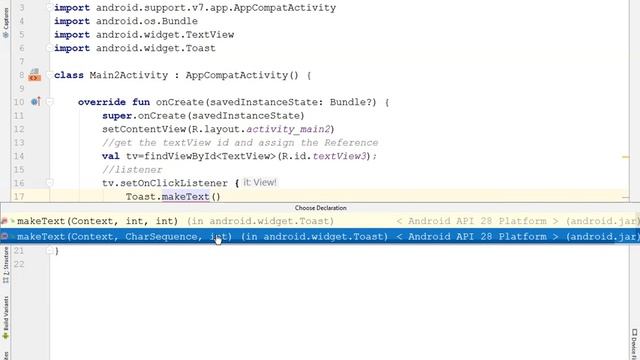Click the fold end marker on line 6

[x=49, y=48]
